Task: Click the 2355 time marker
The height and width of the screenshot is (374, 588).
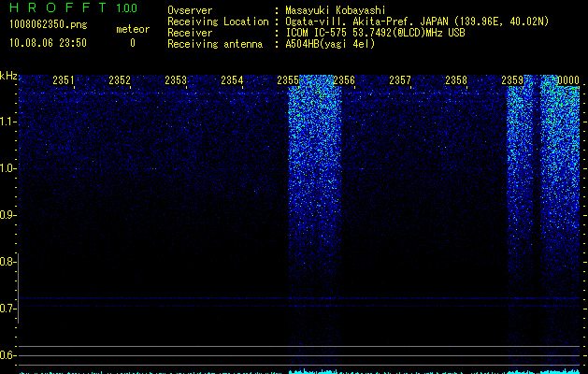Action: (288, 79)
